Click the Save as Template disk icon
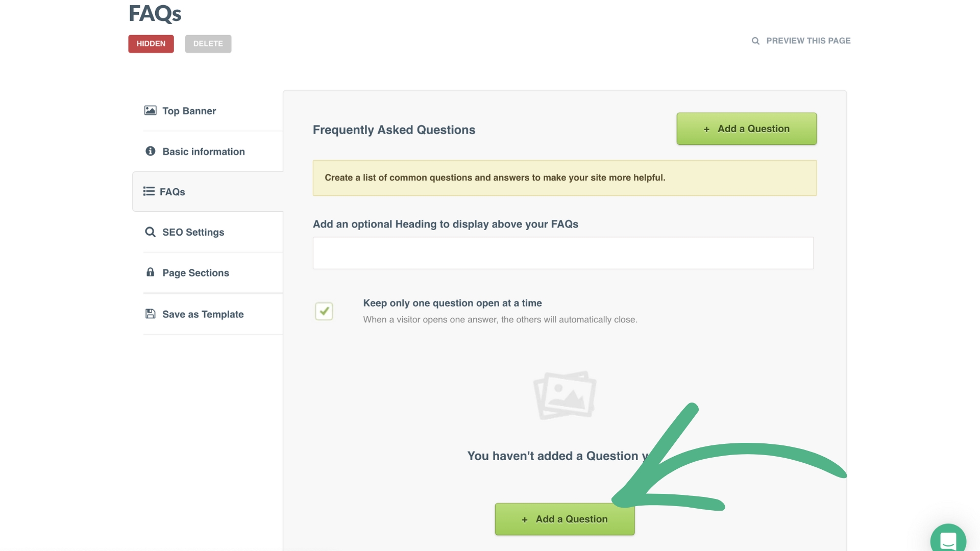Viewport: 980px width, 551px height. coord(150,314)
